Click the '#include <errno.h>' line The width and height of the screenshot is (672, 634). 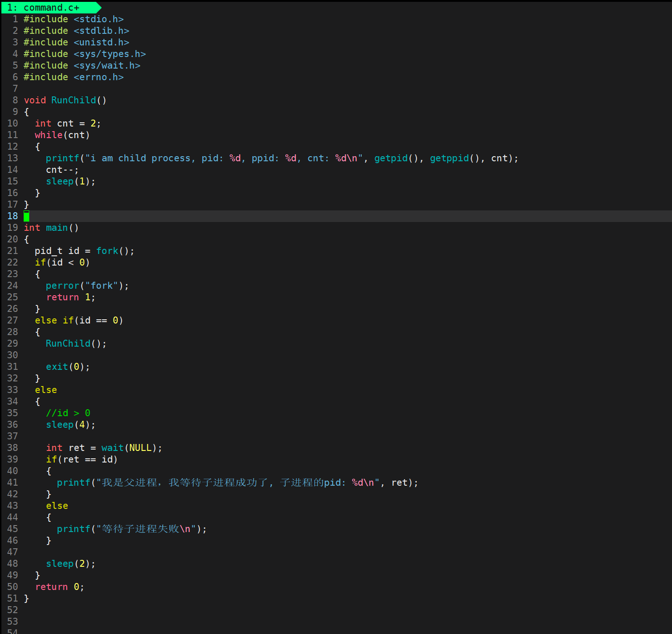(74, 77)
